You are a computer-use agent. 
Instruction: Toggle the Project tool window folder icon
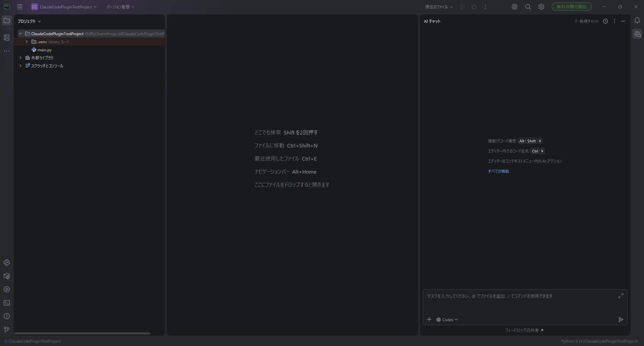7,21
